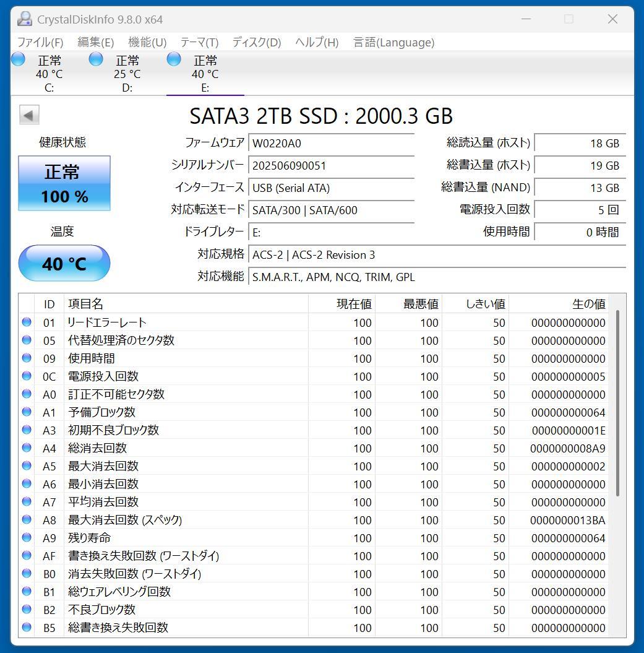
Task: Click power on hours value 0 時間
Action: (580, 232)
